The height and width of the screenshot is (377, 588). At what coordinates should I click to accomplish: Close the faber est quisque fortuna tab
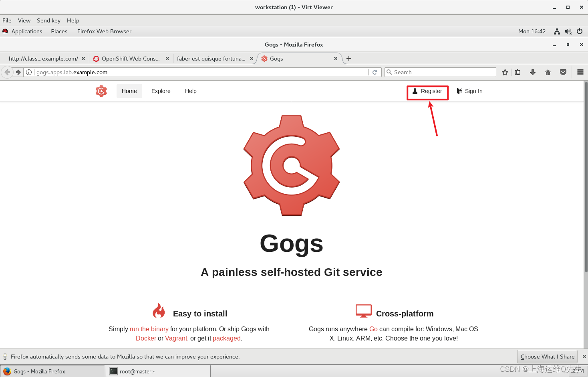(252, 59)
